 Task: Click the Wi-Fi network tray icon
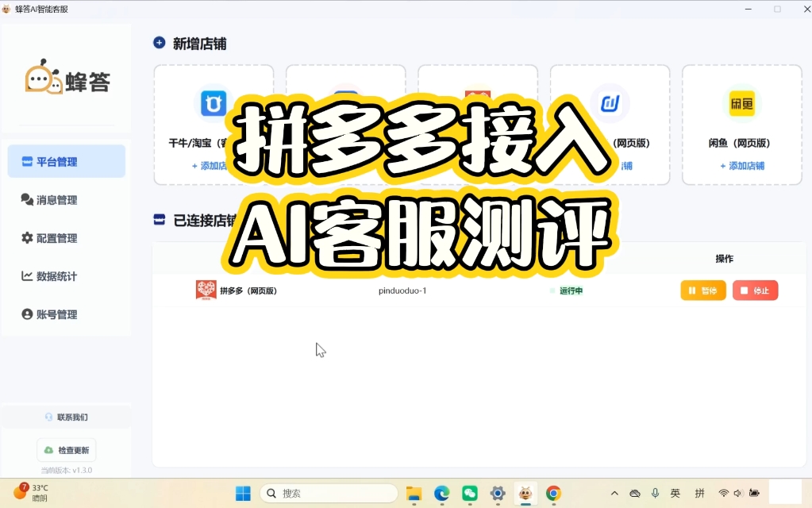pyautogui.click(x=723, y=493)
